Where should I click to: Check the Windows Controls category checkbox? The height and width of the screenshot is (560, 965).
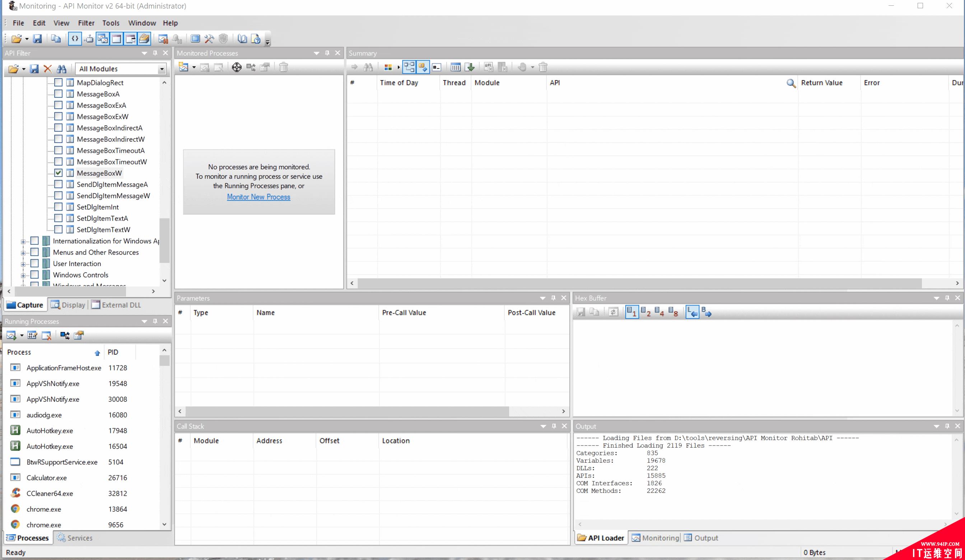coord(34,275)
